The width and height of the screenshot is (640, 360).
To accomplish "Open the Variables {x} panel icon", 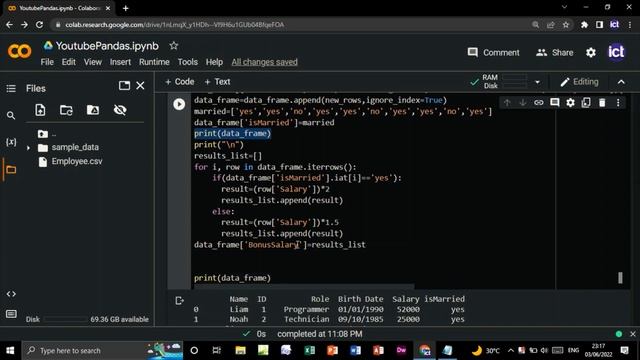I will (x=11, y=142).
